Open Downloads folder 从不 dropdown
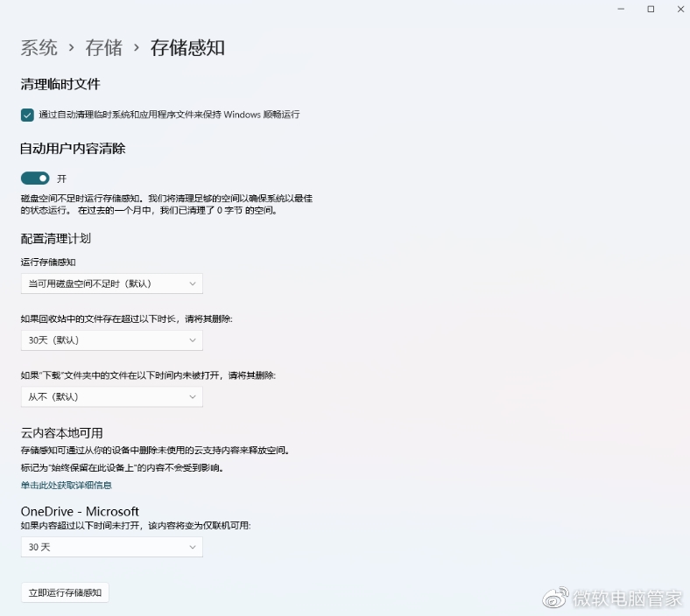690x616 pixels. click(x=112, y=397)
